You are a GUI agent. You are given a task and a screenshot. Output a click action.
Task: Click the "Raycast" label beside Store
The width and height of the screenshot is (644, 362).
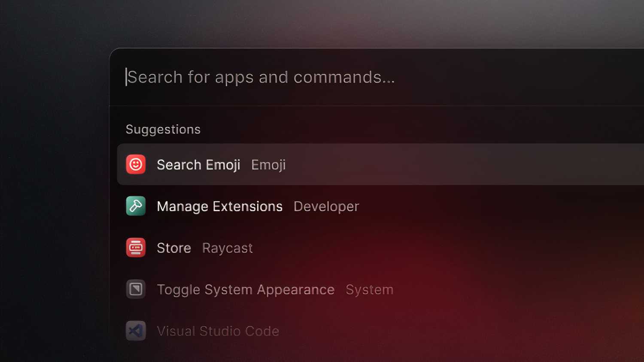227,247
